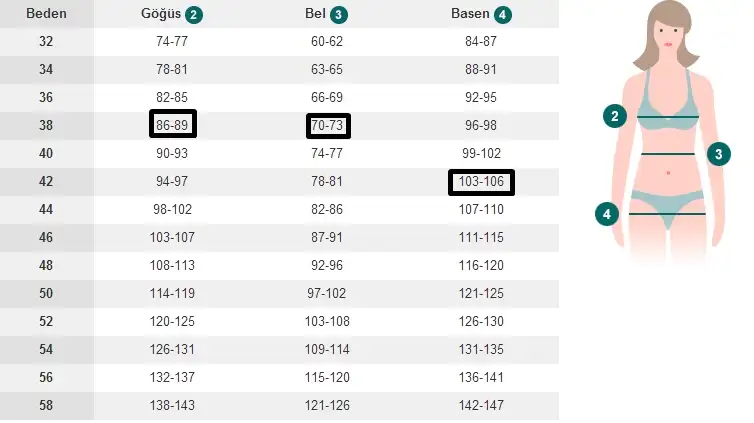Select the highlighted 70-73 waist cell
Image resolution: width=754 pixels, height=423 pixels.
(329, 126)
